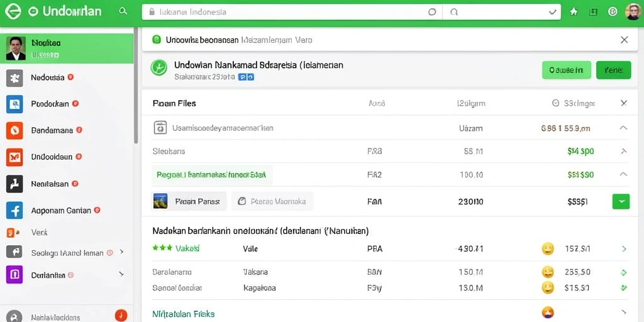Expand the Sleokans row arrow
The image size is (644, 322).
pos(624,151)
